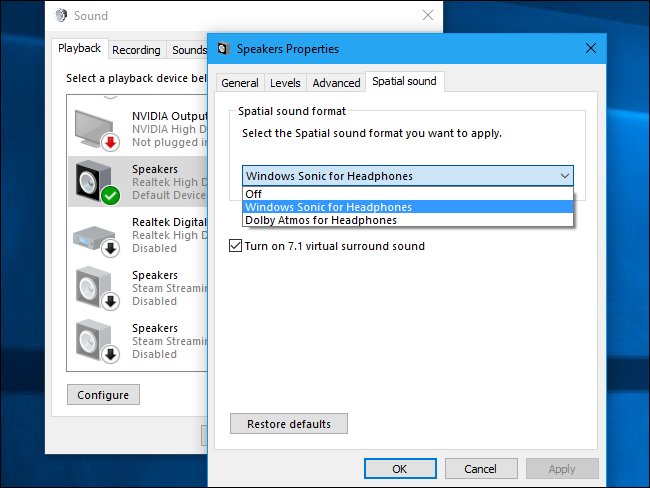Click the Sound window title bar icon
The height and width of the screenshot is (488, 650).
(x=61, y=16)
